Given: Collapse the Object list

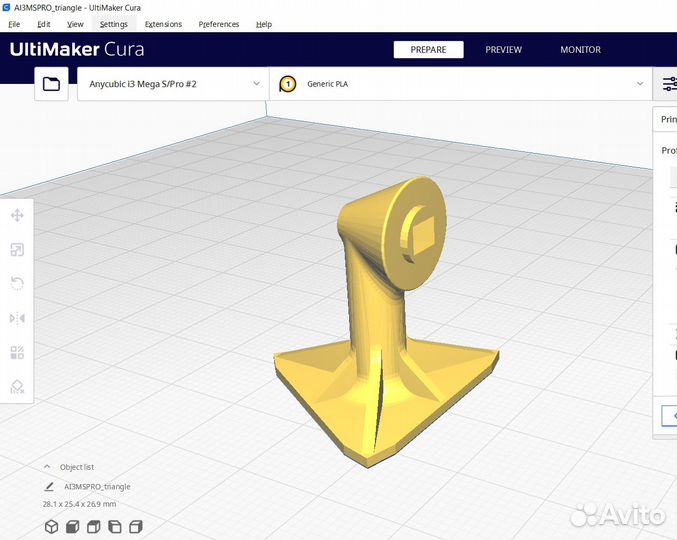Looking at the screenshot, I should coord(47,467).
